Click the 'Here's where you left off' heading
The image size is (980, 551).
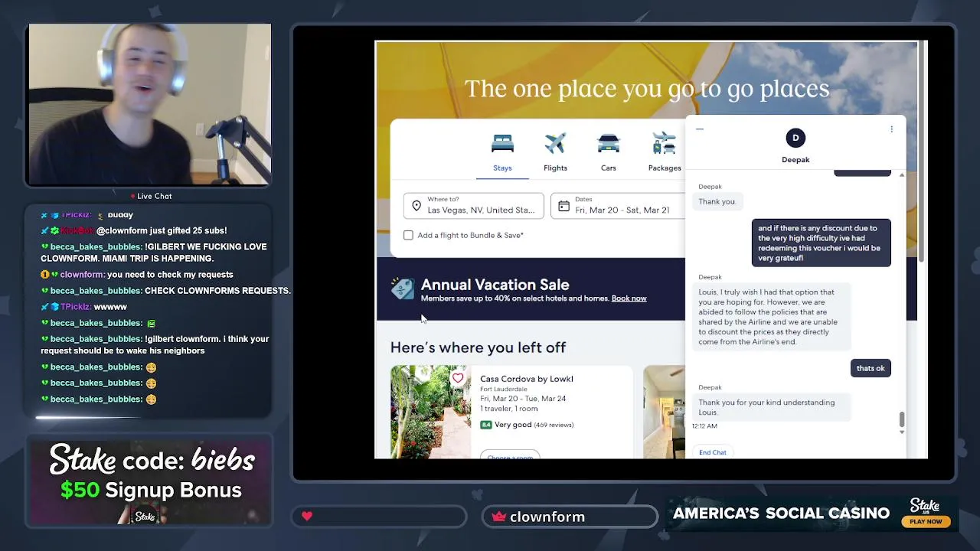[x=478, y=347]
